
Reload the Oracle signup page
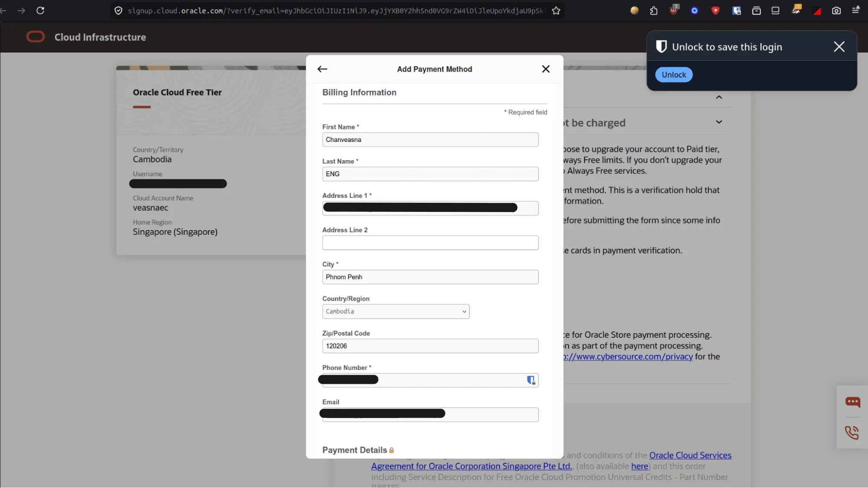[40, 10]
